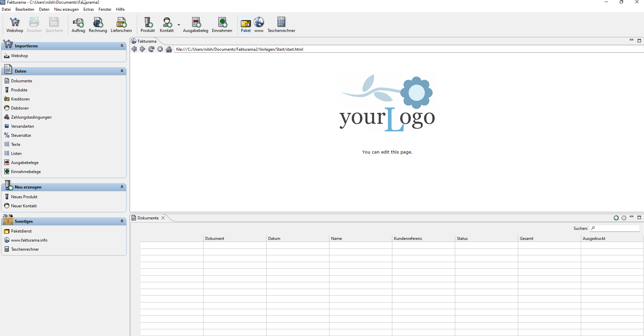
Task: Collapse the Sonstiges sidebar section
Action: tap(122, 221)
